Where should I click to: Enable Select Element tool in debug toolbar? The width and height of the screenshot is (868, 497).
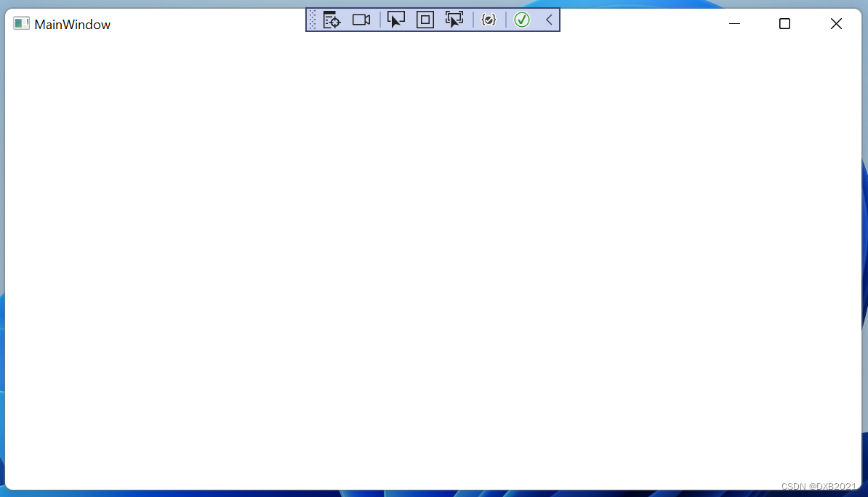click(x=395, y=20)
